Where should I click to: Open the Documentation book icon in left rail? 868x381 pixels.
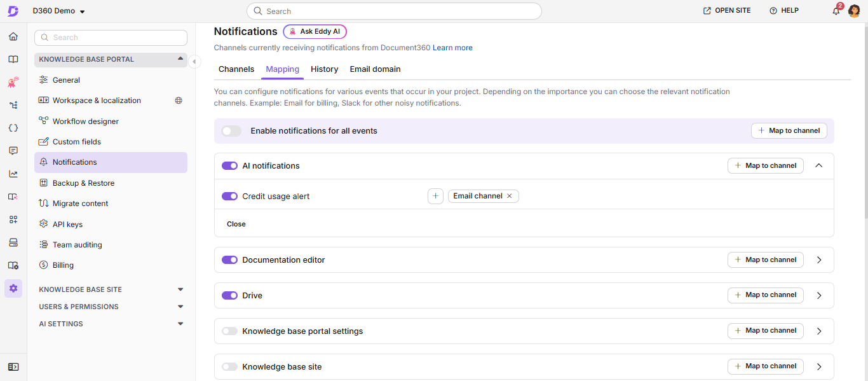click(13, 59)
